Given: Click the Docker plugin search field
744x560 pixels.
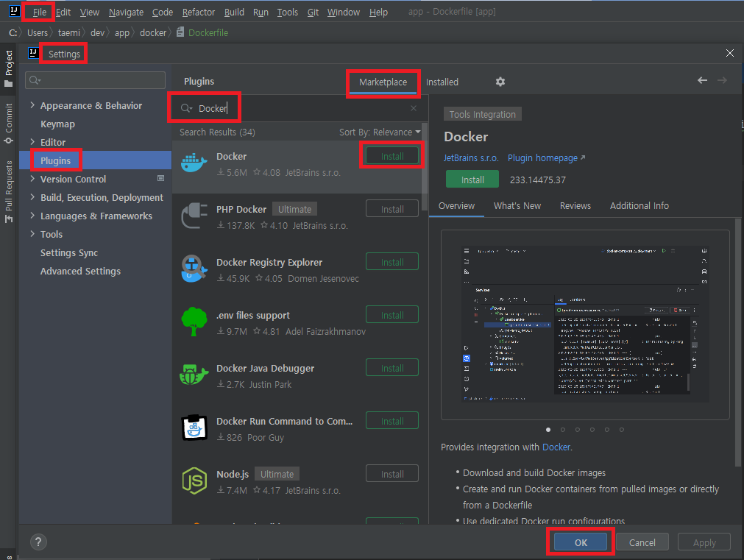Looking at the screenshot, I should (299, 108).
